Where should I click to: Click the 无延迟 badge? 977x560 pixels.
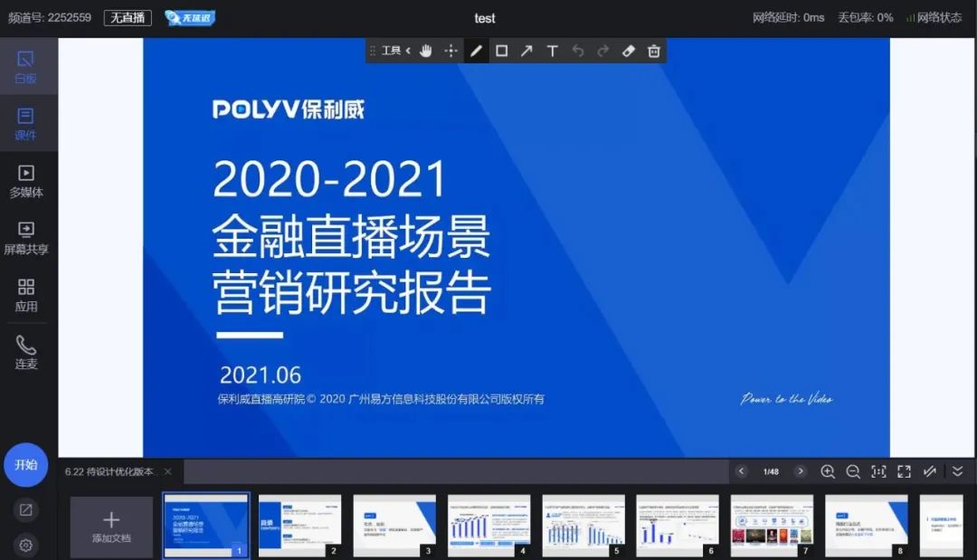[x=190, y=17]
